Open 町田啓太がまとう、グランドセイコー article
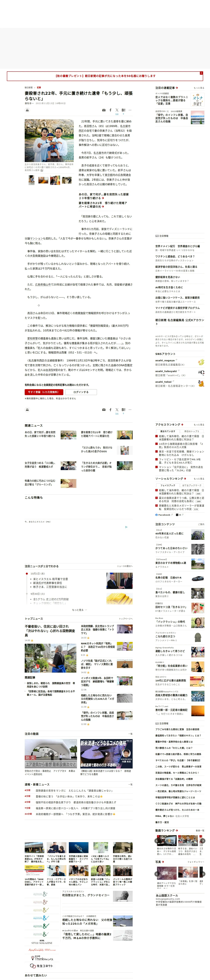 tap(86, 895)
